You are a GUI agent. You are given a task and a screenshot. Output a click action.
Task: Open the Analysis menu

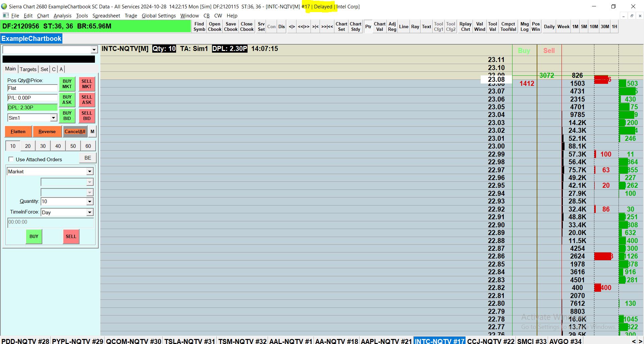(62, 16)
